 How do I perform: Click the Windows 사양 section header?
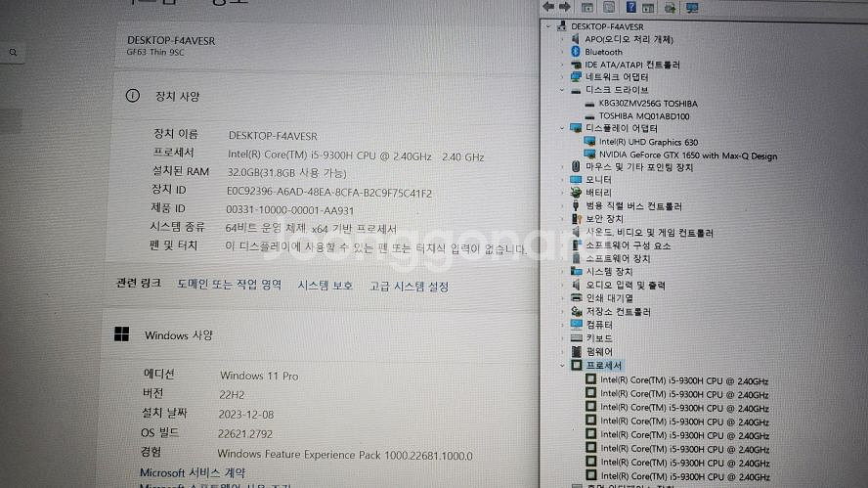click(x=178, y=335)
